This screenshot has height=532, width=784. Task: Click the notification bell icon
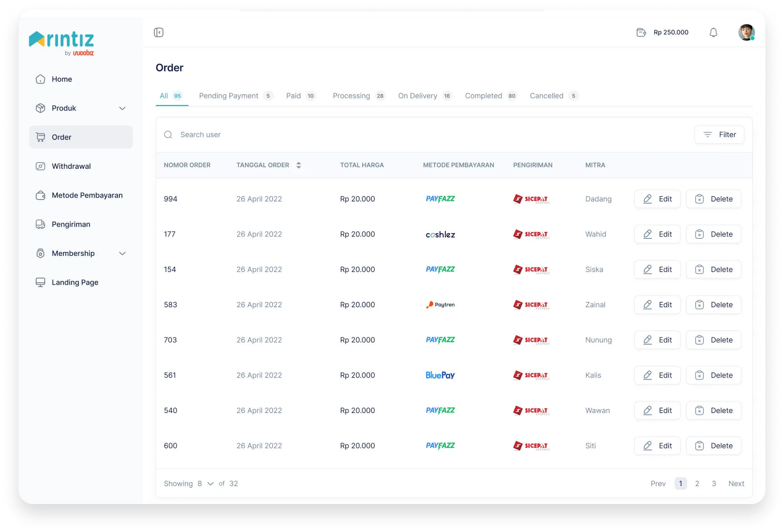pyautogui.click(x=713, y=33)
